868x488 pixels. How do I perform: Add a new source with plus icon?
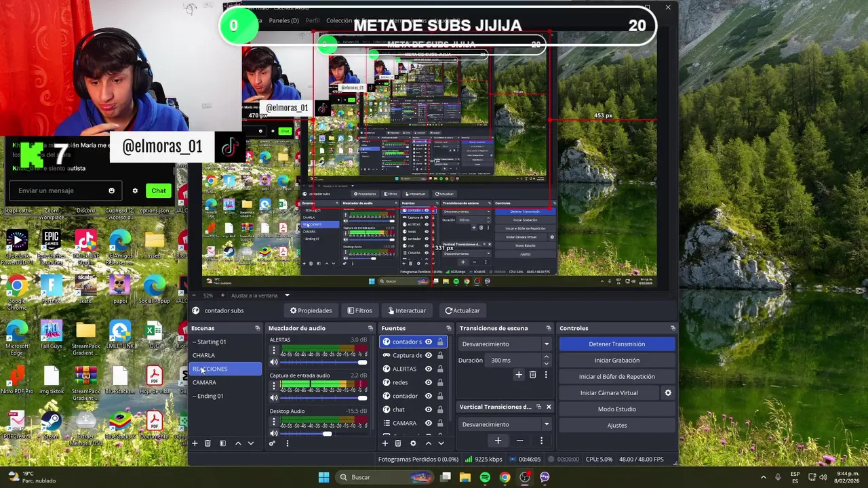pos(385,443)
